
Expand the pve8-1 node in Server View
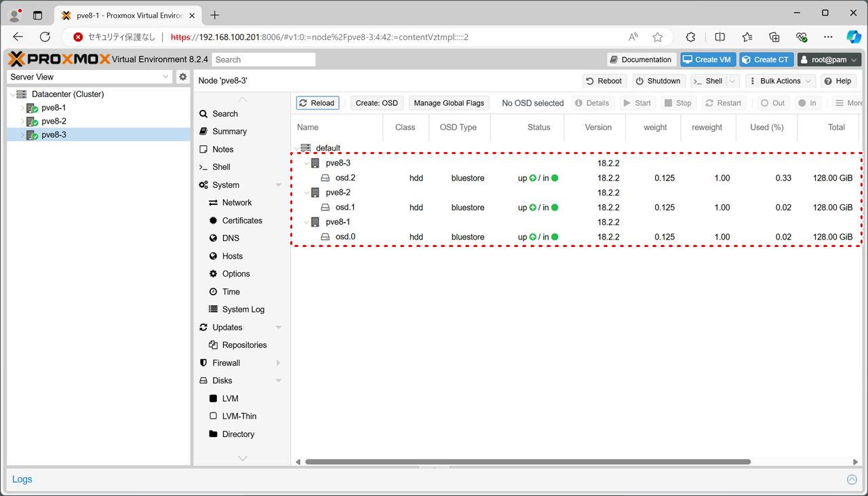(x=22, y=108)
